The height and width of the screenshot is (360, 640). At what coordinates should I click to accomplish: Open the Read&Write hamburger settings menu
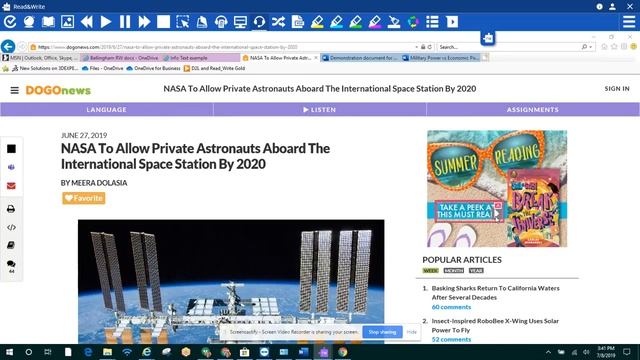[629, 22]
